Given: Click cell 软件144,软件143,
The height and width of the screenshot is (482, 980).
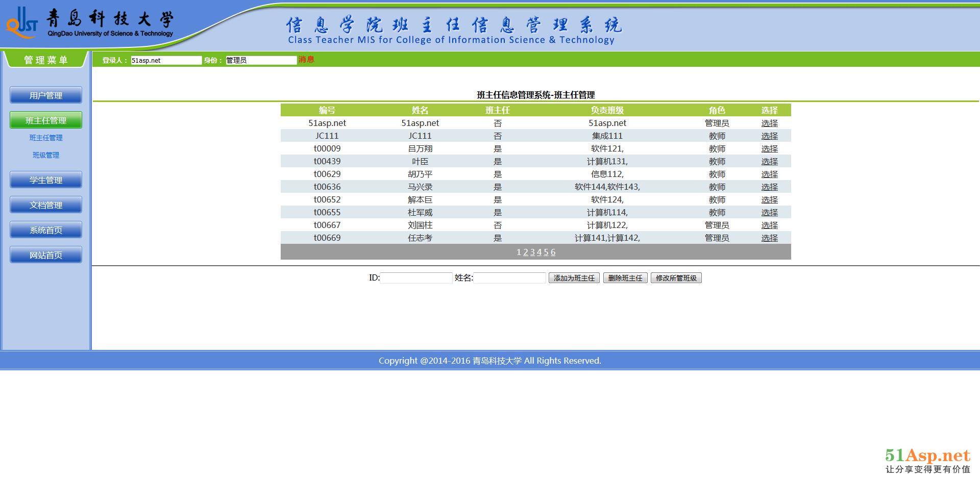Looking at the screenshot, I should point(607,187).
